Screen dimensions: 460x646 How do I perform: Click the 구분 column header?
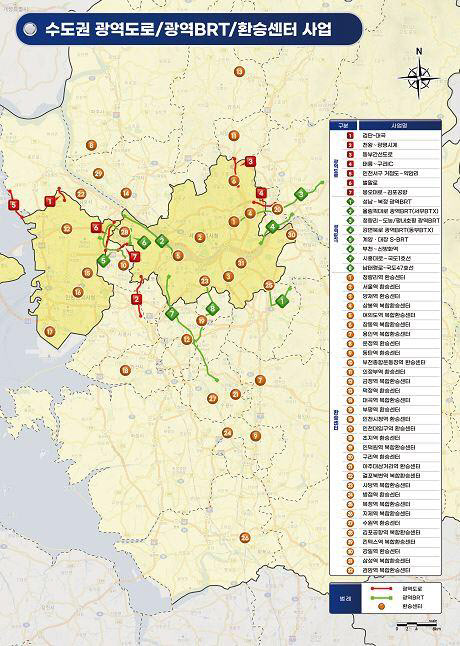pos(343,125)
